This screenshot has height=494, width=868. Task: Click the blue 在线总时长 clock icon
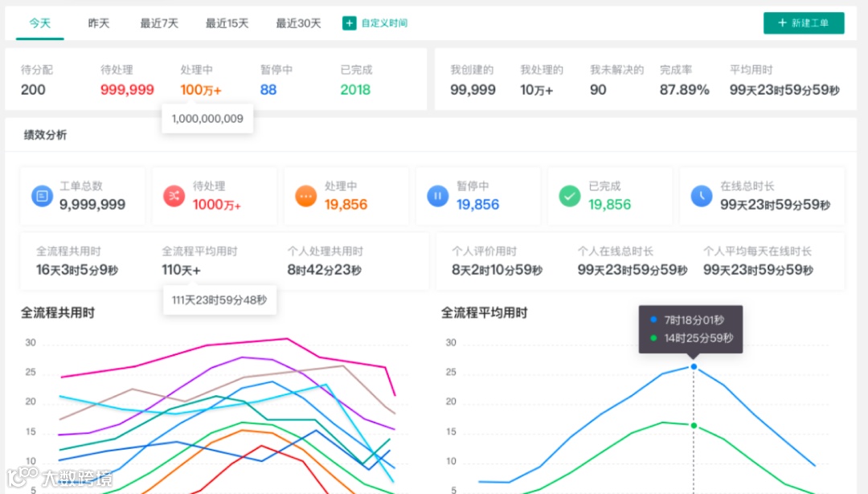pyautogui.click(x=702, y=196)
